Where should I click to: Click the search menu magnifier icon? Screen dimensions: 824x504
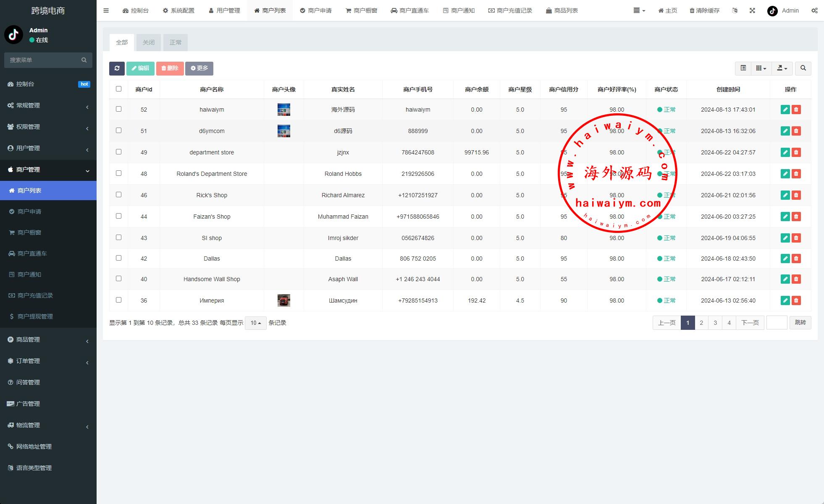point(84,60)
